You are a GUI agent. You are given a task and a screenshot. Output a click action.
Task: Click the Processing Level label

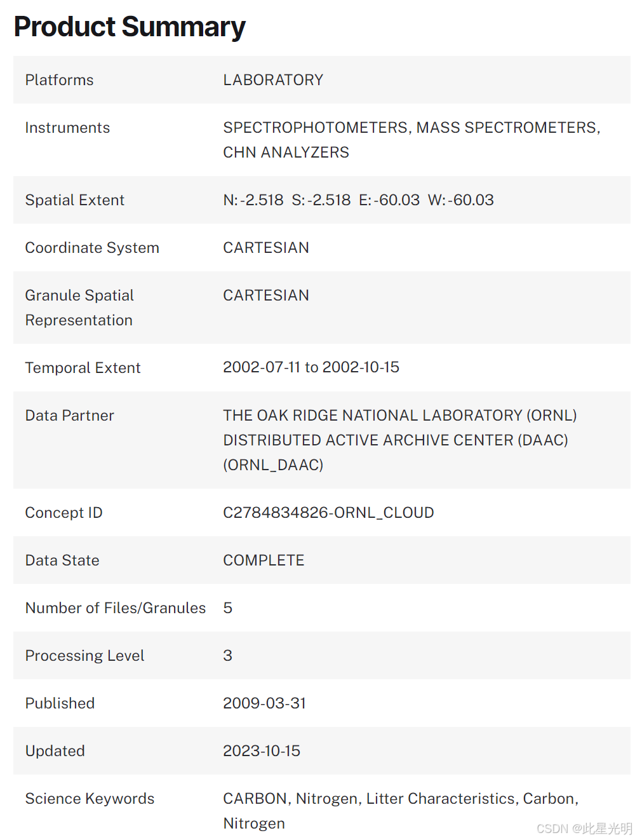84,656
